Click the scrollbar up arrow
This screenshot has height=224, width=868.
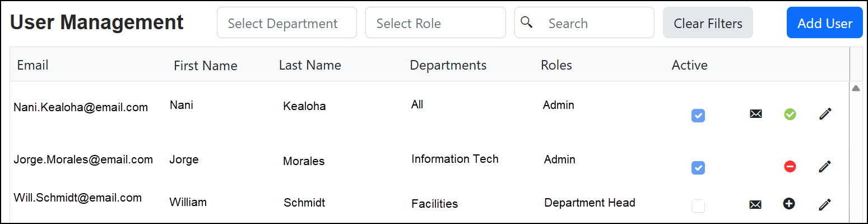856,88
